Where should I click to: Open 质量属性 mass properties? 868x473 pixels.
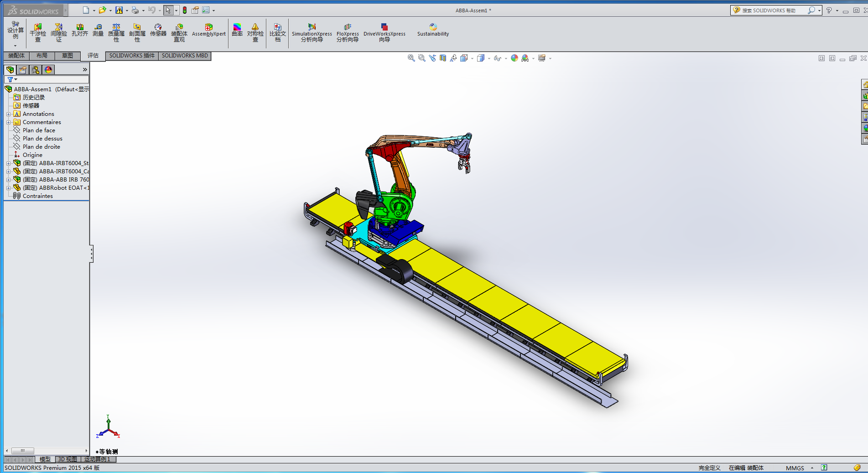pyautogui.click(x=116, y=33)
